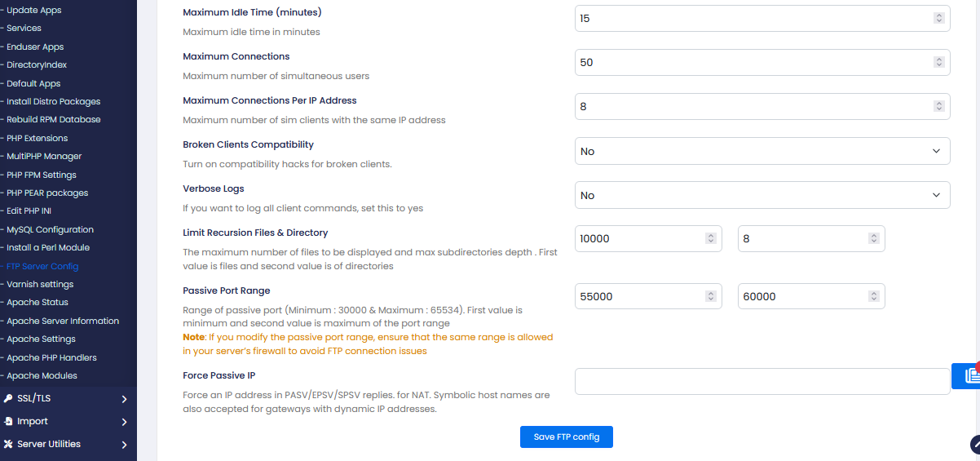This screenshot has width=980, height=461.
Task: Click the Import download icon
Action: click(x=8, y=422)
